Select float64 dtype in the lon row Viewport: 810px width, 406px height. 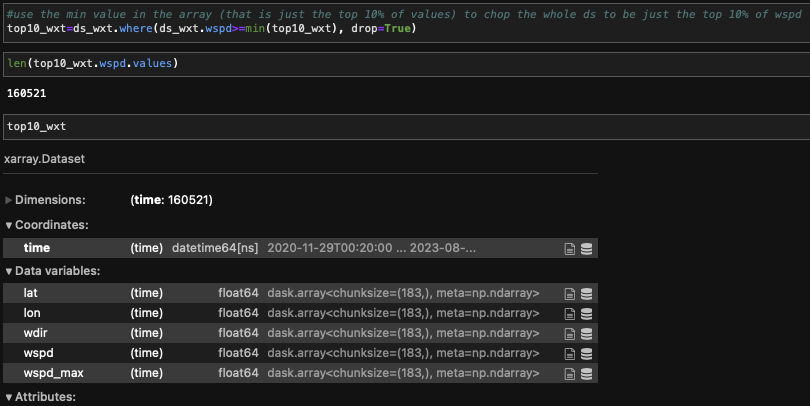238,313
